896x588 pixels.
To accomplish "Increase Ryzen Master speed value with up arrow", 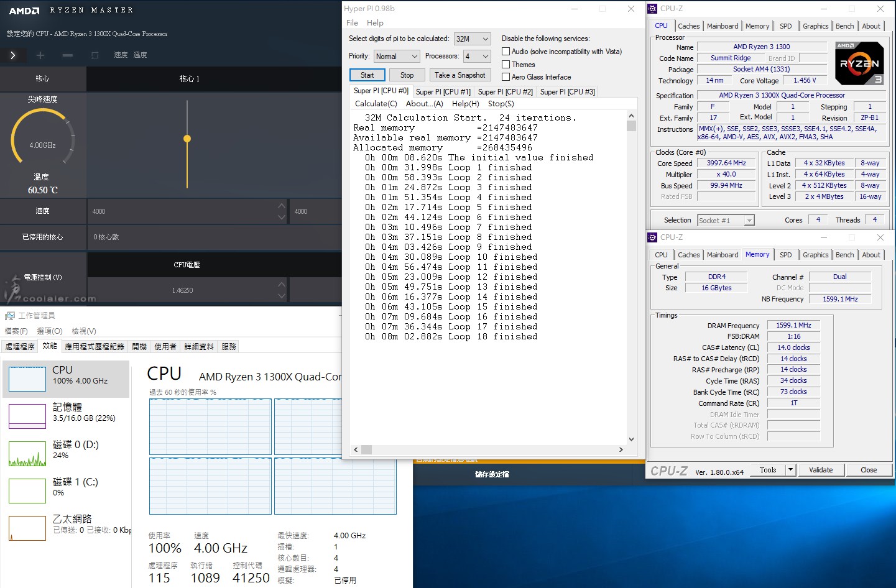I will pyautogui.click(x=282, y=206).
